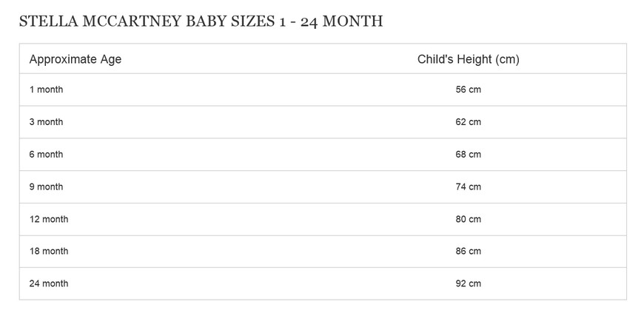Select the Approximate Age column header

point(76,59)
